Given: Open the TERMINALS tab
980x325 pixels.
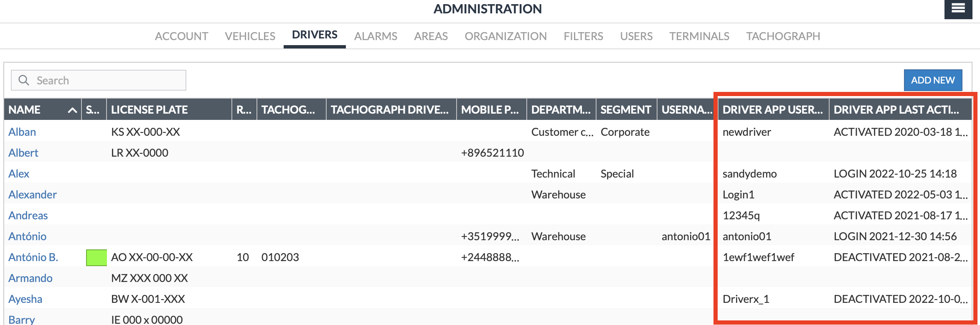Looking at the screenshot, I should (x=699, y=36).
